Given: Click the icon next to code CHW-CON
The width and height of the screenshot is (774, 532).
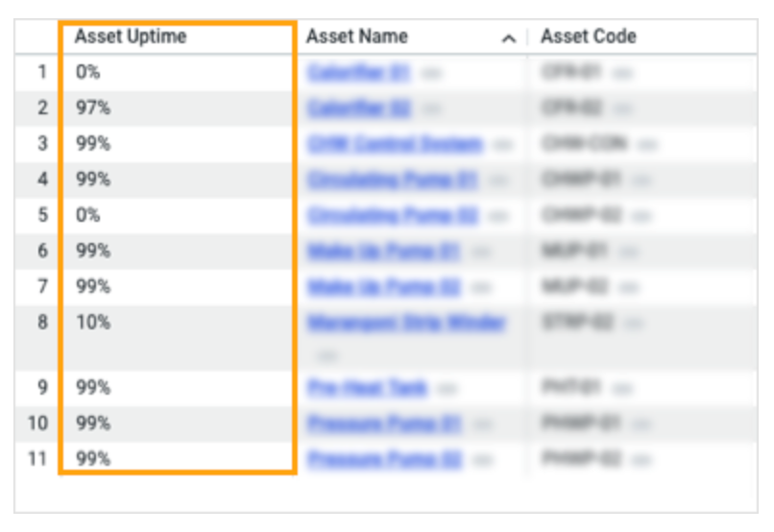Looking at the screenshot, I should click(648, 145).
